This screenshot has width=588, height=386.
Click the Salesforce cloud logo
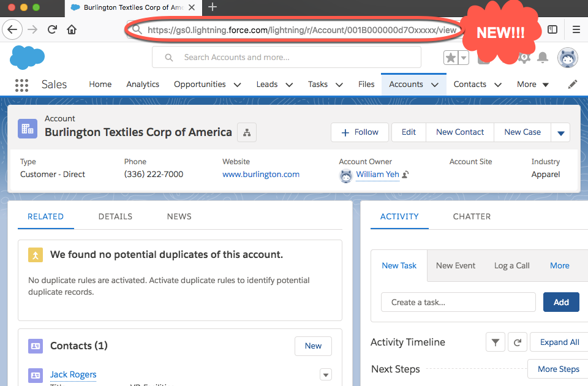[27, 58]
